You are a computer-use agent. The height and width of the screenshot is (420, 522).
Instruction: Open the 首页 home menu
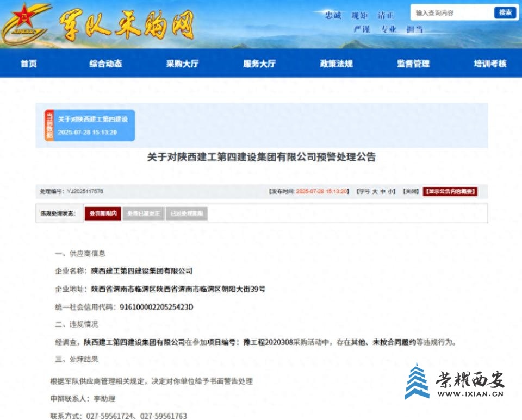click(x=29, y=64)
